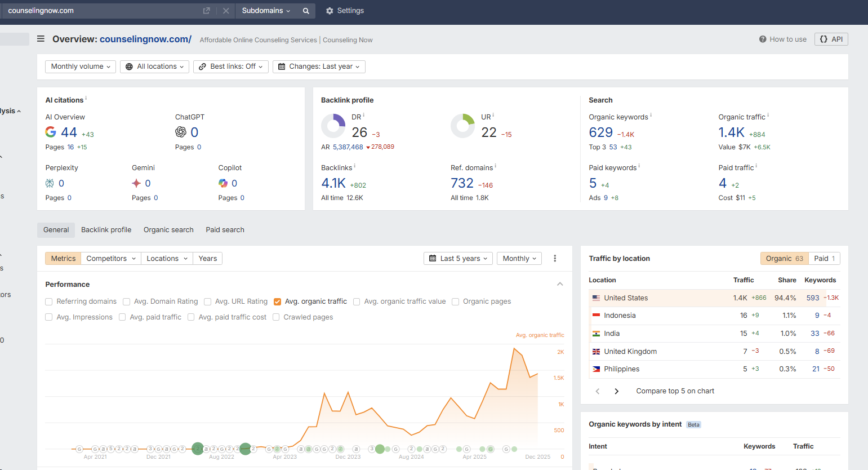Open domain in new tab icon
The width and height of the screenshot is (868, 470).
(207, 11)
